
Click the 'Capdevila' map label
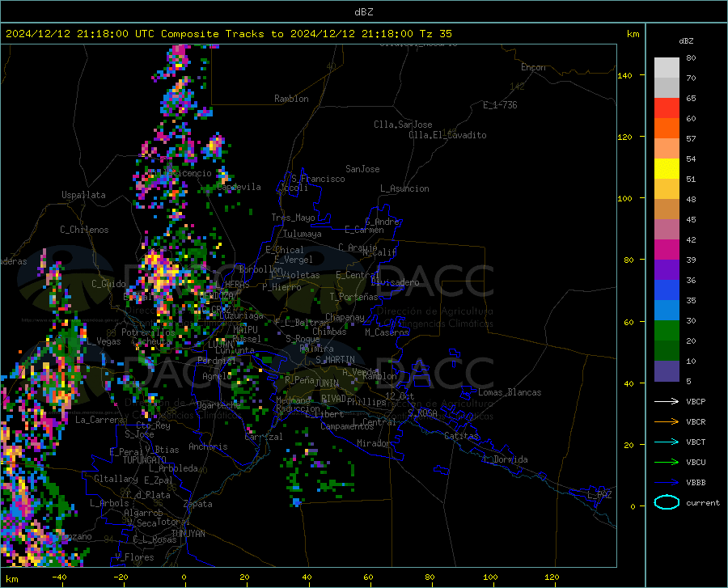point(239,187)
